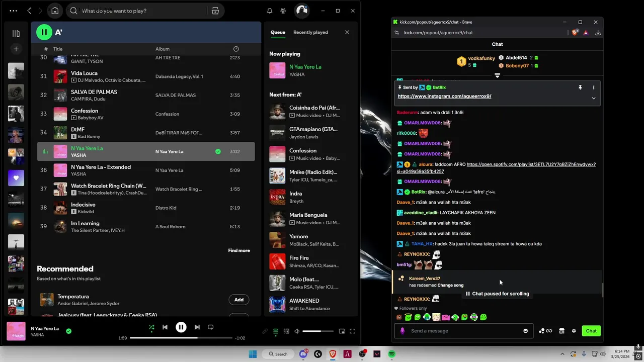Open Spotify three-dot app menu
Image resolution: width=644 pixels, height=362 pixels.
coord(13,11)
